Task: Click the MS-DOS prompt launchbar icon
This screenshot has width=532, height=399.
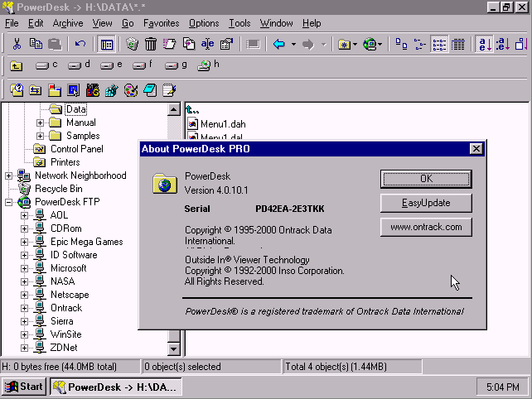Action: point(92,90)
